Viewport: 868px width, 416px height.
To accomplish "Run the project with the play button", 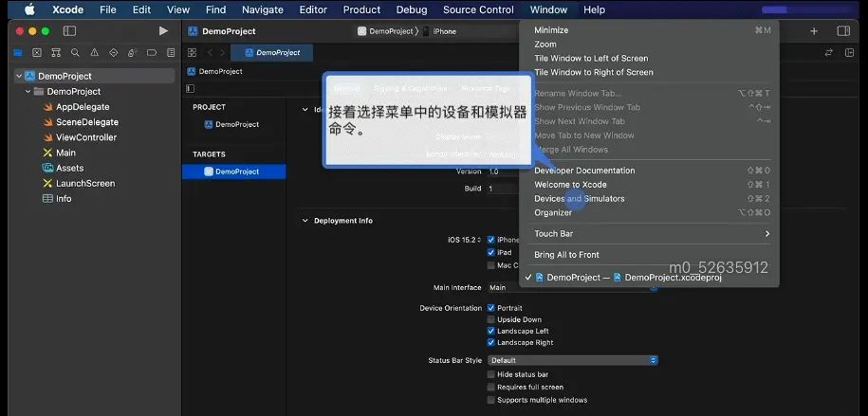I will pyautogui.click(x=163, y=31).
